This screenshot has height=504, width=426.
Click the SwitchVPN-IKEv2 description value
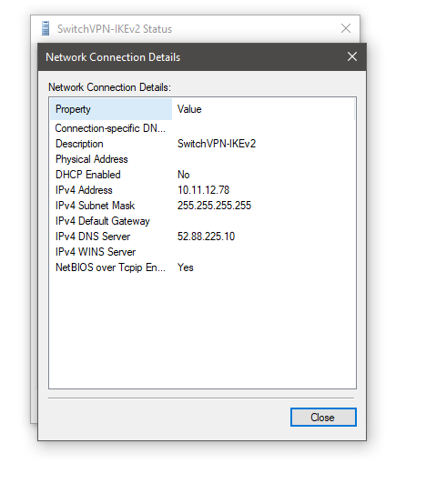[x=217, y=144]
